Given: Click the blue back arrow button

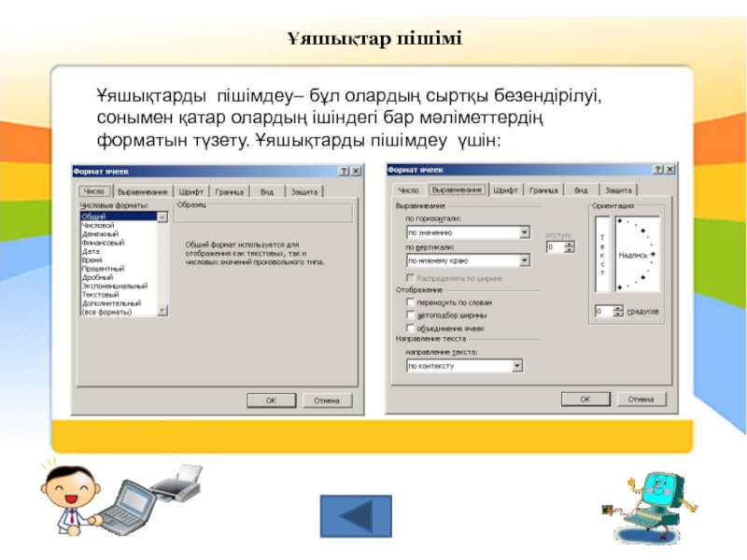Looking at the screenshot, I should (x=356, y=516).
